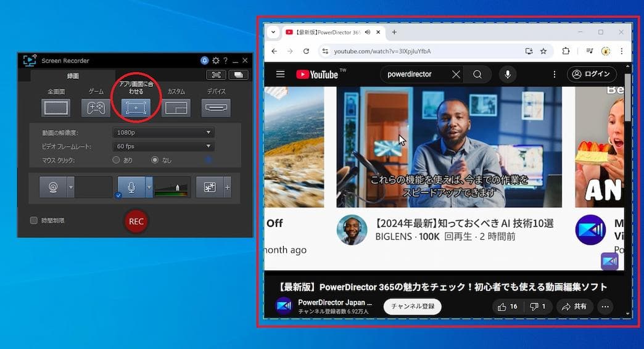Click the YouTube page vertical scrollbar

tap(627, 97)
